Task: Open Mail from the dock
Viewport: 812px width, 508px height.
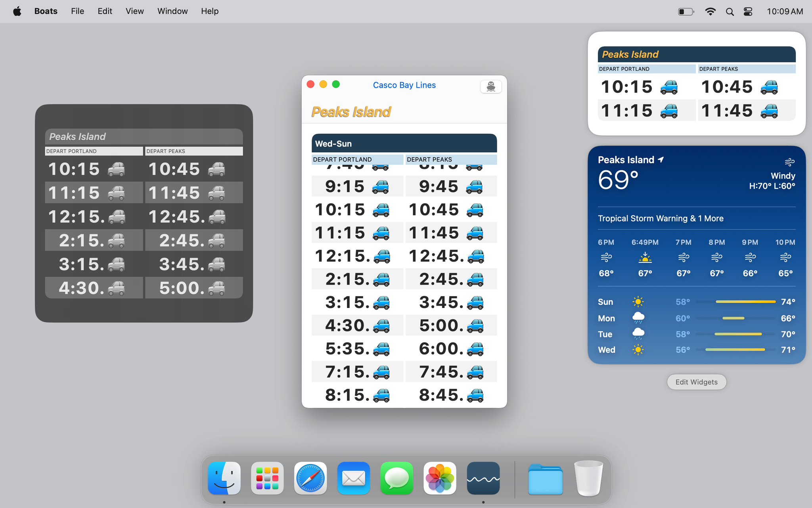Action: pyautogui.click(x=354, y=478)
